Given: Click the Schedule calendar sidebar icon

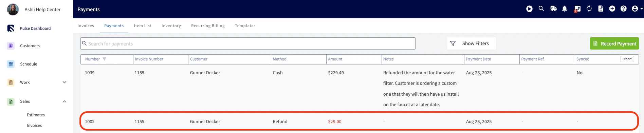Looking at the screenshot, I should 11,64.
